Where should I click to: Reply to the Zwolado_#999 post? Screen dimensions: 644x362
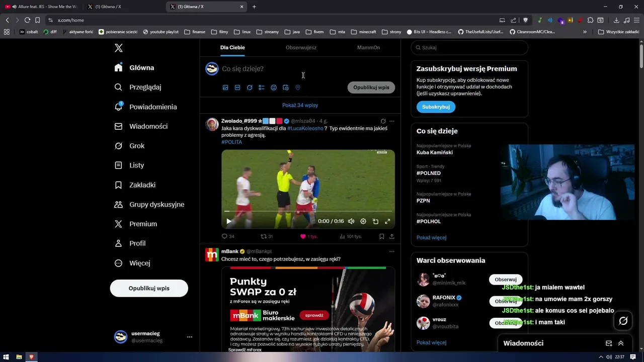pyautogui.click(x=228, y=236)
